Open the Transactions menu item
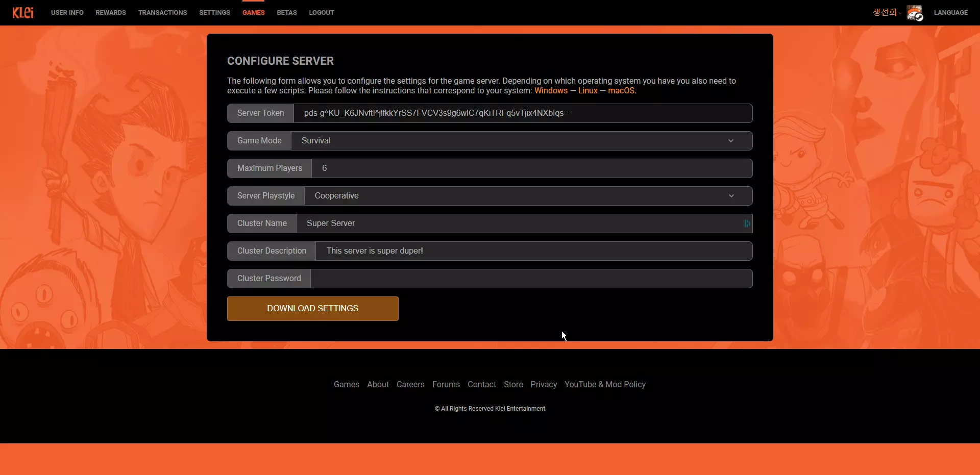 [x=162, y=13]
